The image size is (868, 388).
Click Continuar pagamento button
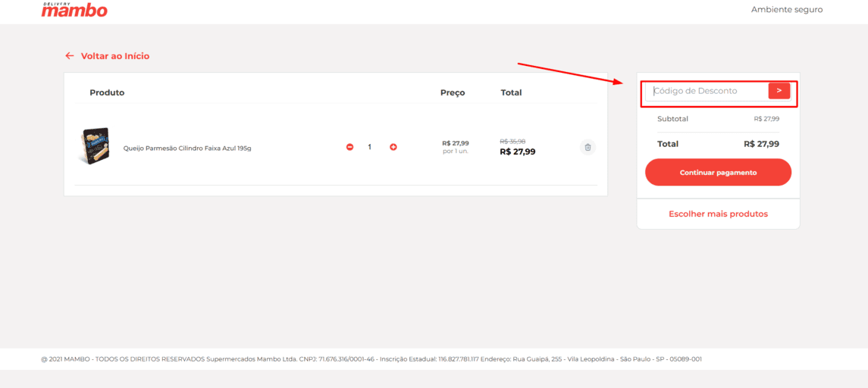(x=718, y=172)
